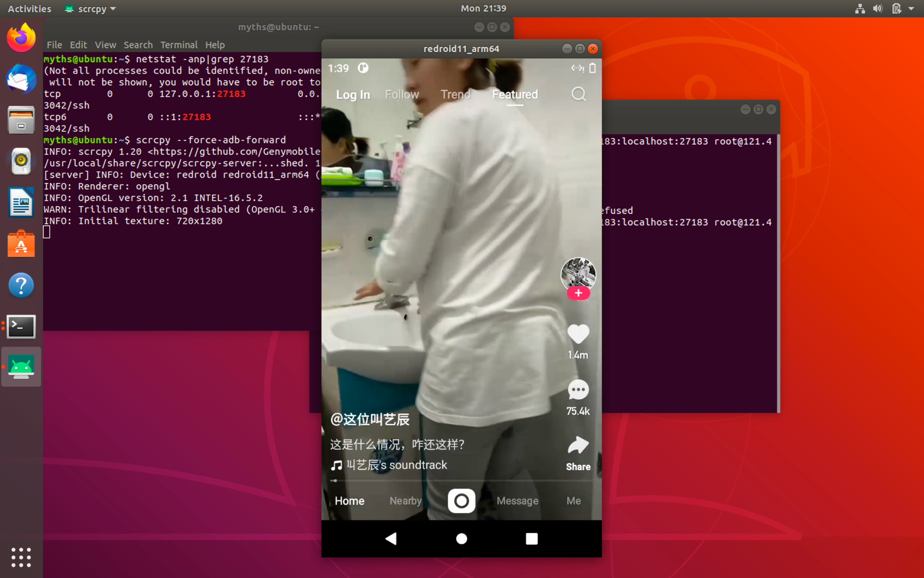Open comments bubble showing 75.4k
This screenshot has height=578, width=924.
point(578,390)
